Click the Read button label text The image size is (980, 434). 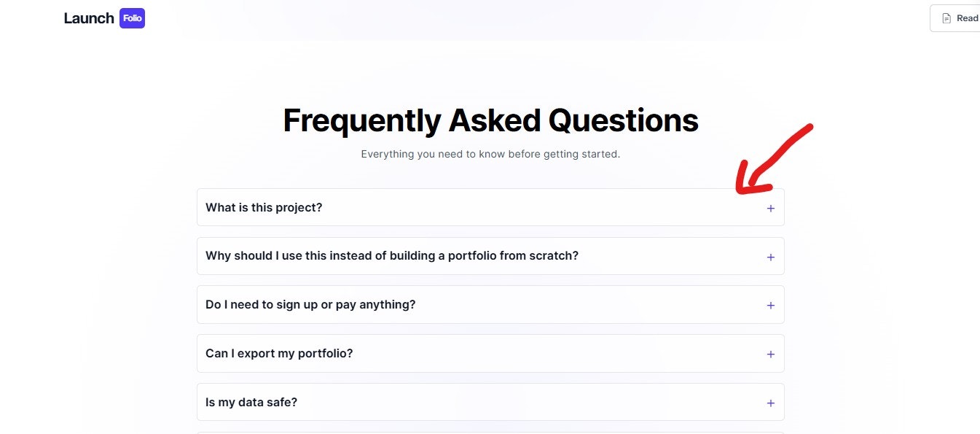pyautogui.click(x=967, y=18)
